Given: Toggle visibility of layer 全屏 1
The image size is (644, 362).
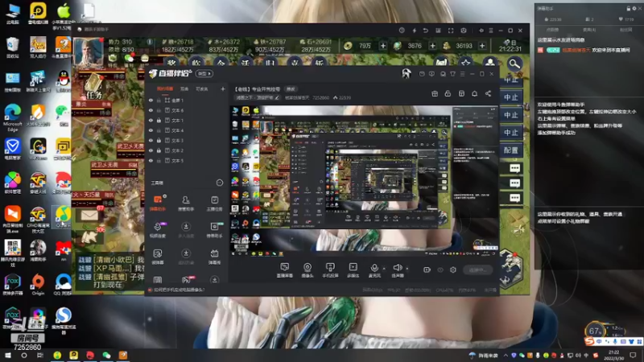Looking at the screenshot, I should 151,100.
